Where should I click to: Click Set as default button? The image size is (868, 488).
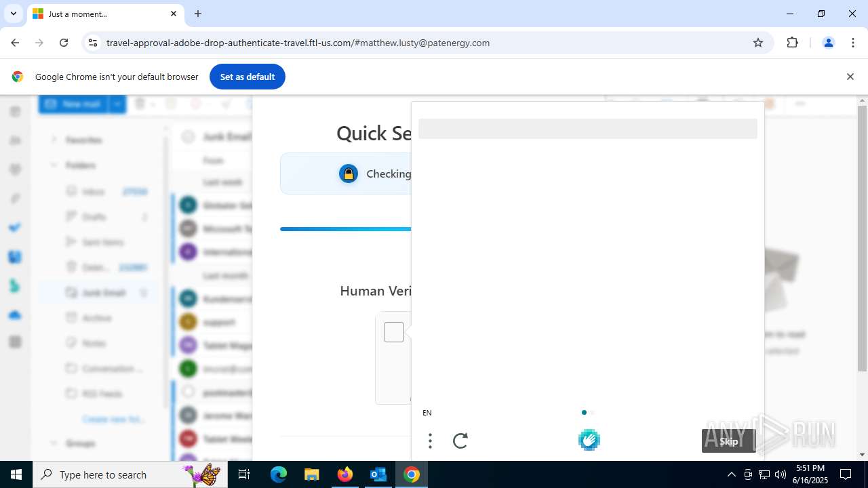coord(248,77)
